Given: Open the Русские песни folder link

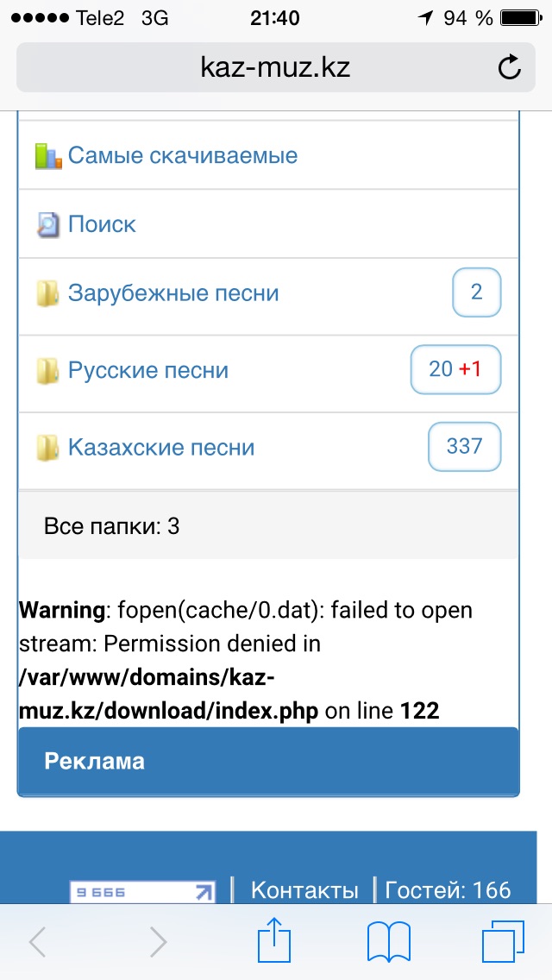Looking at the screenshot, I should [x=148, y=371].
